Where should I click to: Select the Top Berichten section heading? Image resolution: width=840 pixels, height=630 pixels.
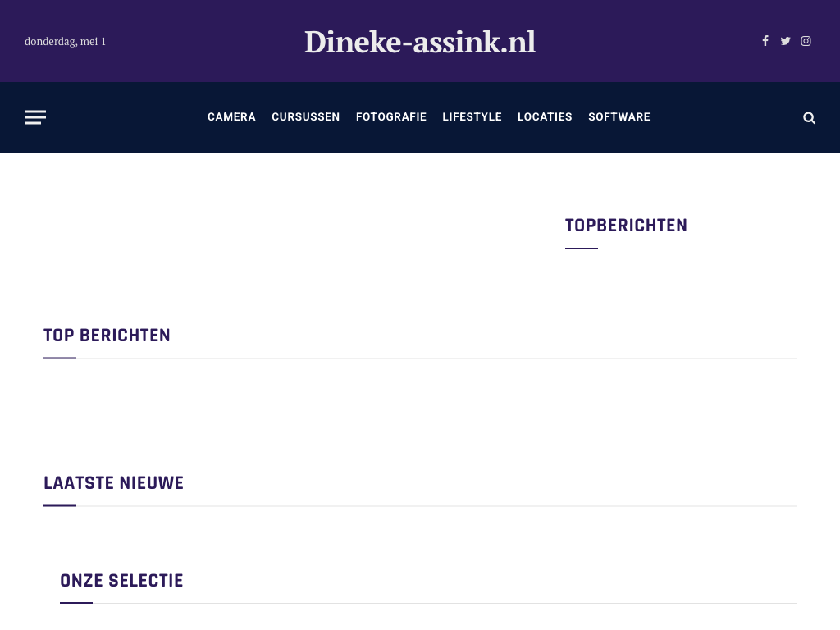click(107, 336)
